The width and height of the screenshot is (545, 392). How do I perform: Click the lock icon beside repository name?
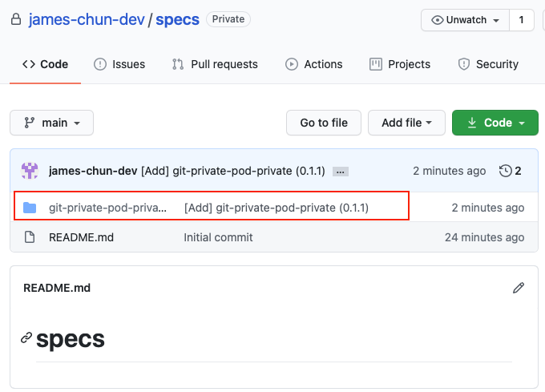pyautogui.click(x=16, y=19)
